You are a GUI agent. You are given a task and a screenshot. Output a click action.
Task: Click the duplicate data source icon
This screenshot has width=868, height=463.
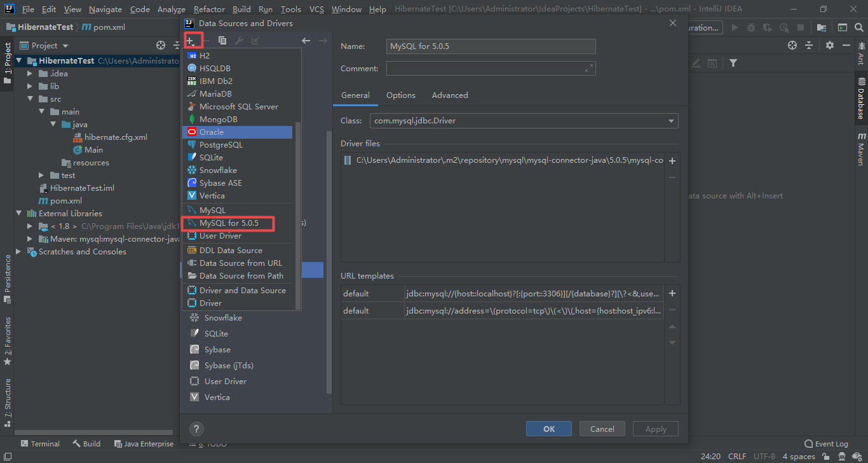pyautogui.click(x=222, y=40)
